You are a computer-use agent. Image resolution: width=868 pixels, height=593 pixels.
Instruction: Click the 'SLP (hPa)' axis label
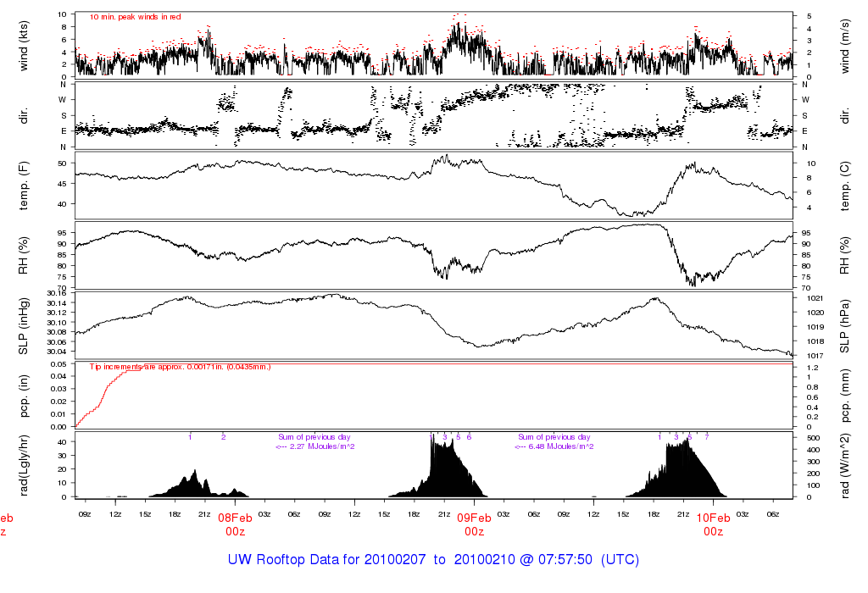tap(844, 326)
